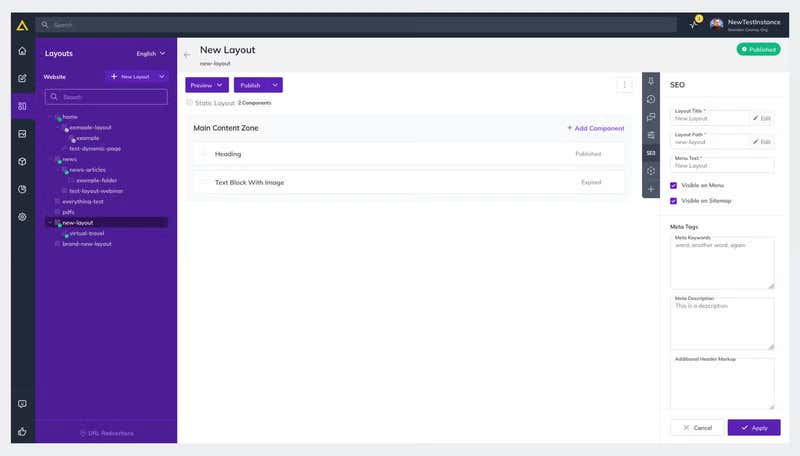
Task: Toggle the Static Layout checkbox
Action: pyautogui.click(x=190, y=103)
